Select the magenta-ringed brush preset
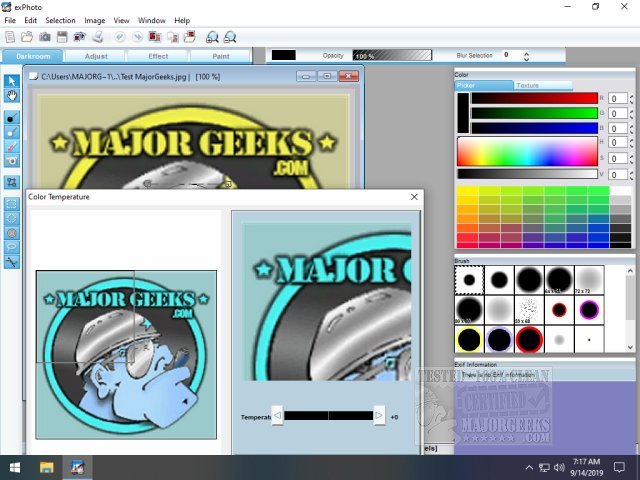Screen dimensions: 640x480 (x=589, y=310)
